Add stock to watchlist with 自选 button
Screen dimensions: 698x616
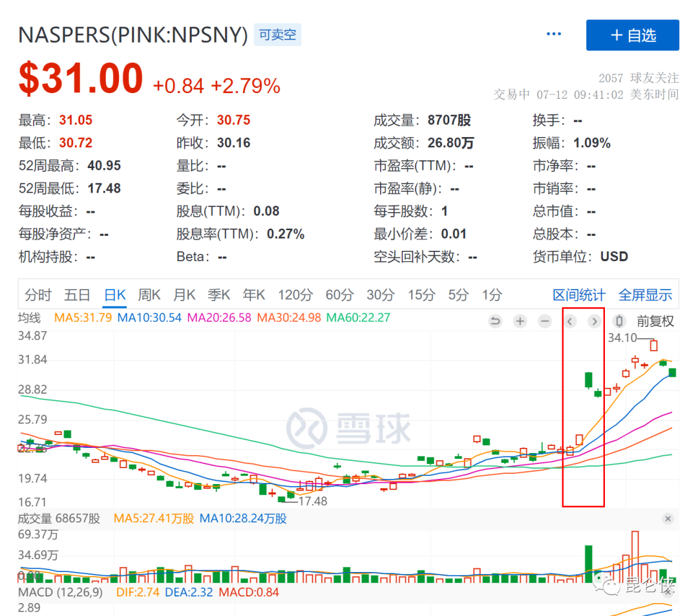[632, 35]
